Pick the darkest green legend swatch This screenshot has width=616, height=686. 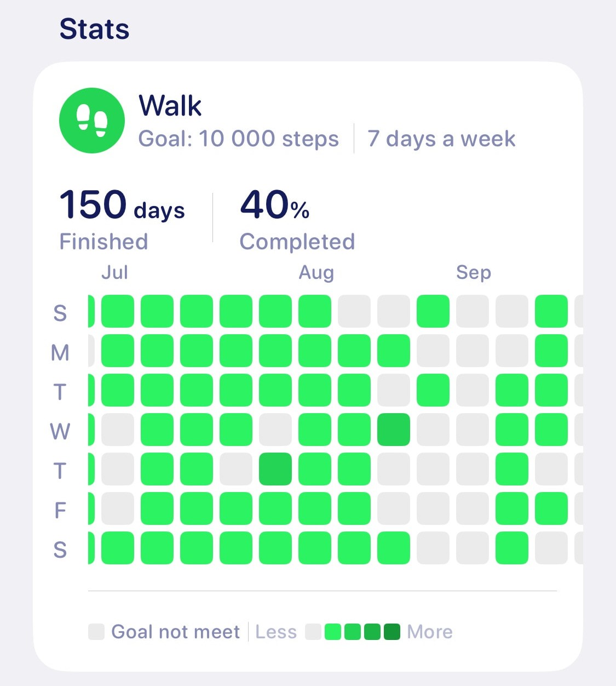pos(392,632)
